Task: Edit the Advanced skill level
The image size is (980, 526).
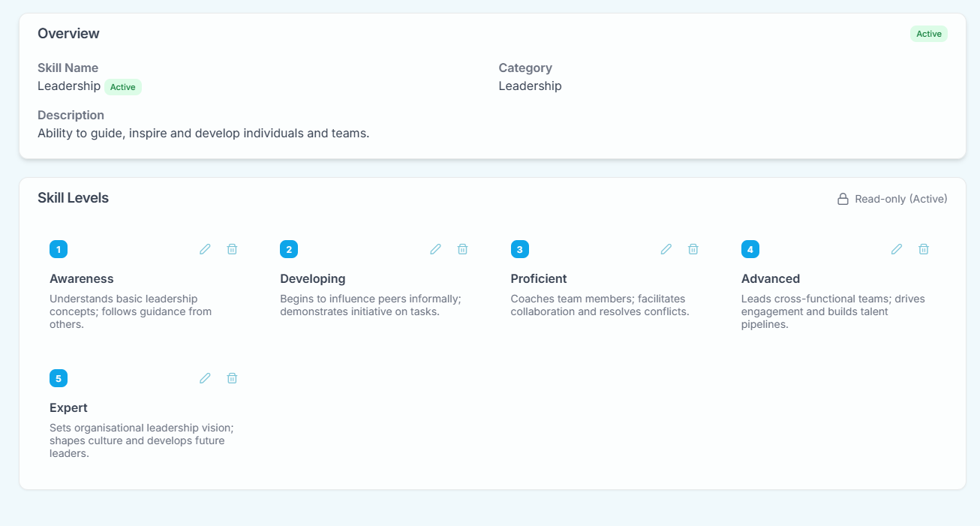Action: (x=896, y=248)
